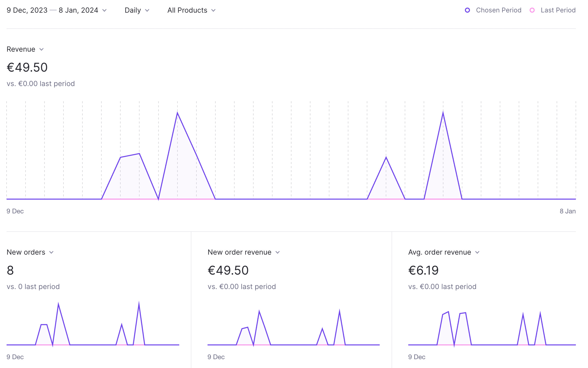Click the chevron next to Daily
Screen dimensions: 588x368
[147, 10]
